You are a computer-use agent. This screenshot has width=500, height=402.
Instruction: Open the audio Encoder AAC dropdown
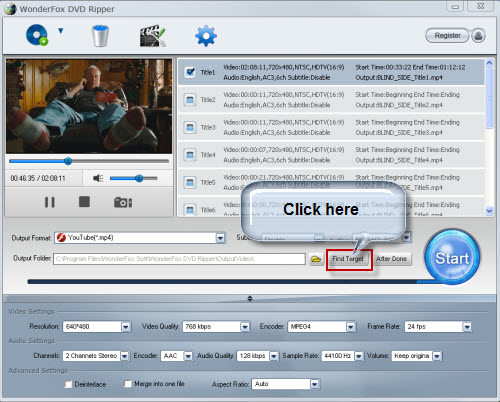pyautogui.click(x=188, y=356)
